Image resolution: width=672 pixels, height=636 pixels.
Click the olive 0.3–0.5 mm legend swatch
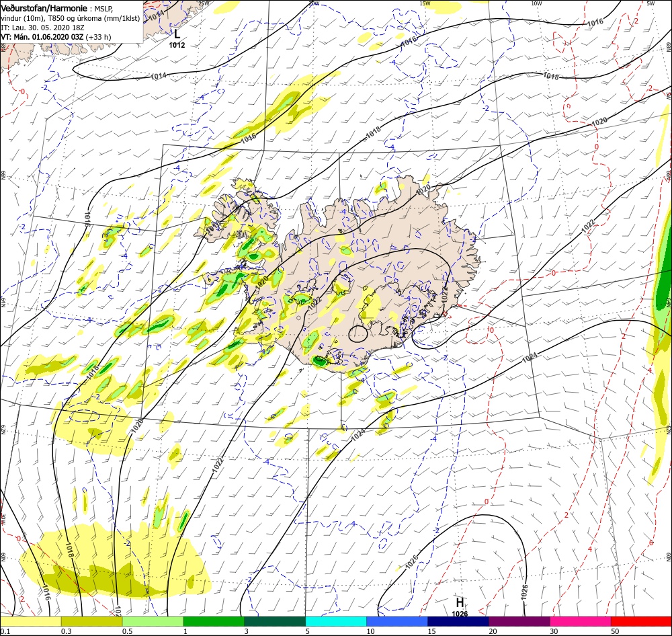click(x=91, y=621)
